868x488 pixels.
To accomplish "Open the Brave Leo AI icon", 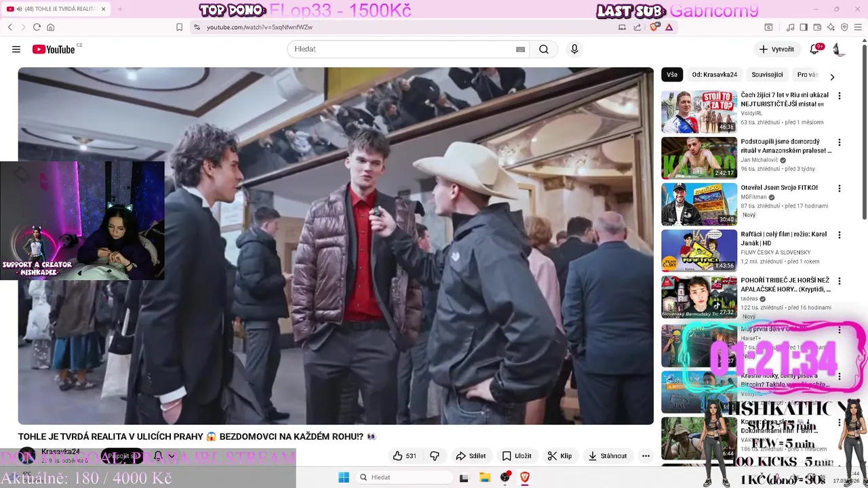I will click(x=831, y=27).
